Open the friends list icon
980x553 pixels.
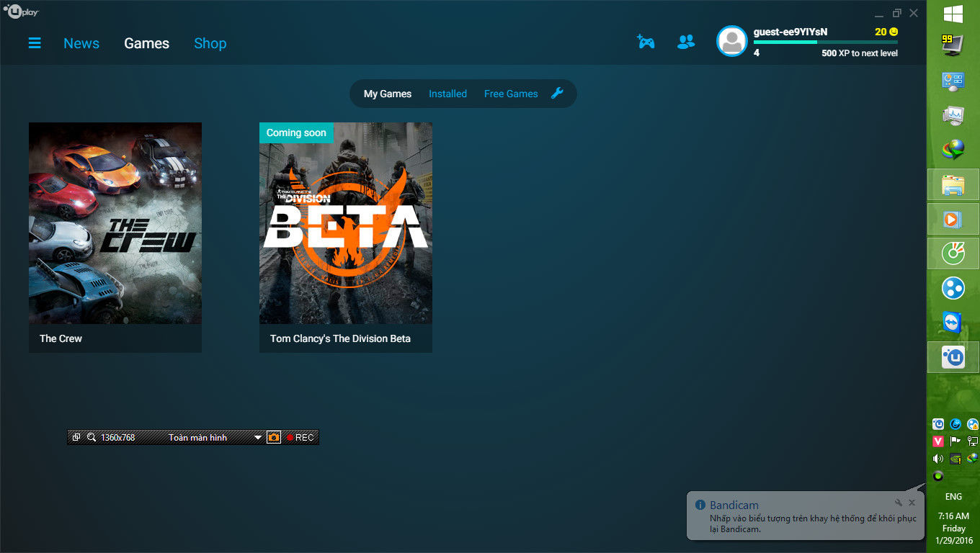coord(686,42)
